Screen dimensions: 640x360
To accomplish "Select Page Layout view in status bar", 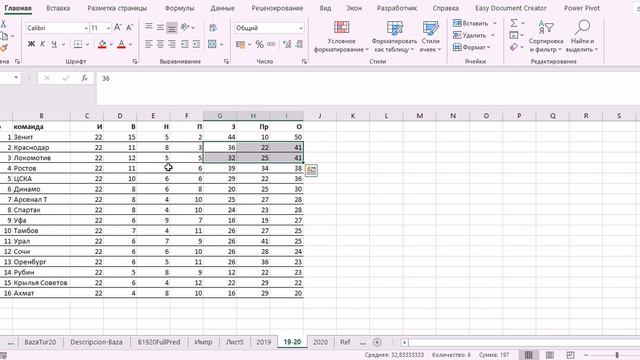I will coord(550,355).
